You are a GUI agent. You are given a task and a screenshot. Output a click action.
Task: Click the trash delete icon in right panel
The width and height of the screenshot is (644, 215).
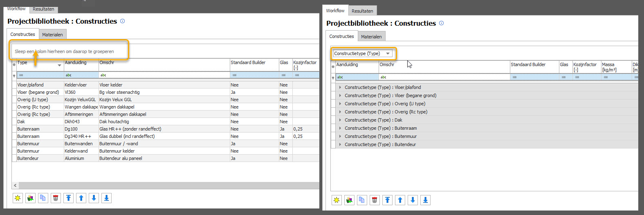[375, 200]
